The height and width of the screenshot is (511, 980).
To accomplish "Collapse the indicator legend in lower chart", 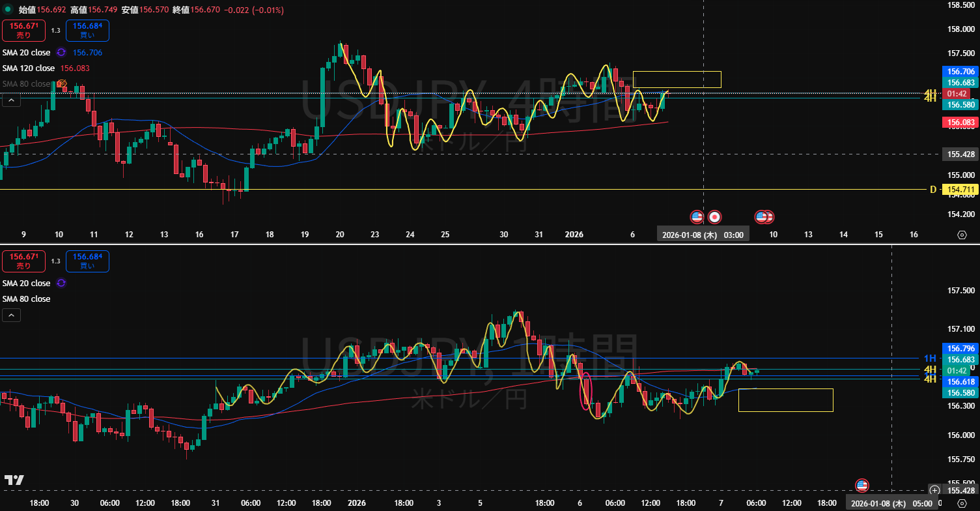I will [x=11, y=315].
